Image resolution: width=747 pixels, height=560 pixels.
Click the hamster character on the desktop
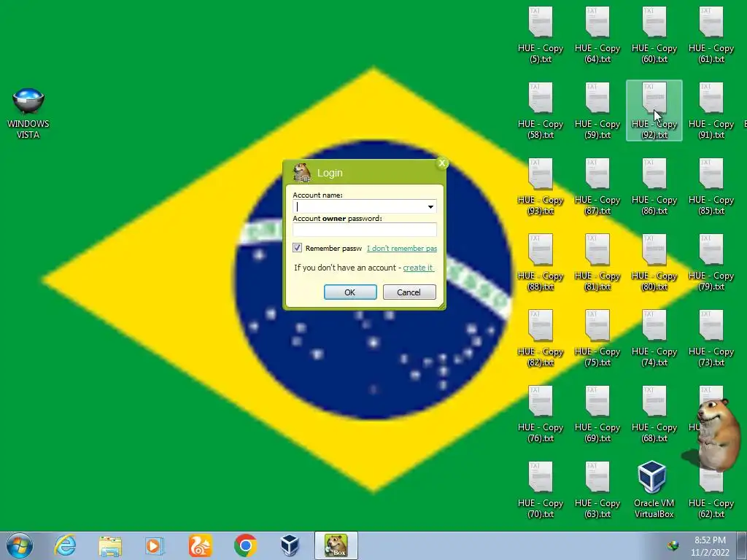pos(717,435)
